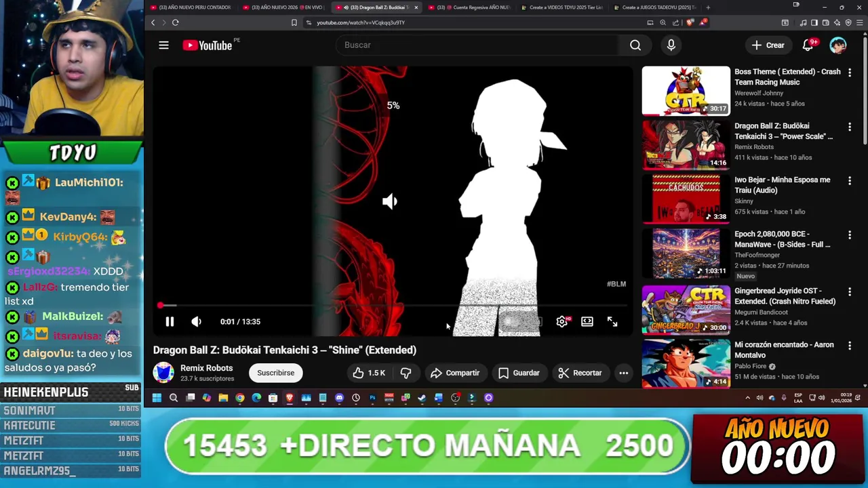Like the video with thumbs up
868x488 pixels.
(369, 373)
